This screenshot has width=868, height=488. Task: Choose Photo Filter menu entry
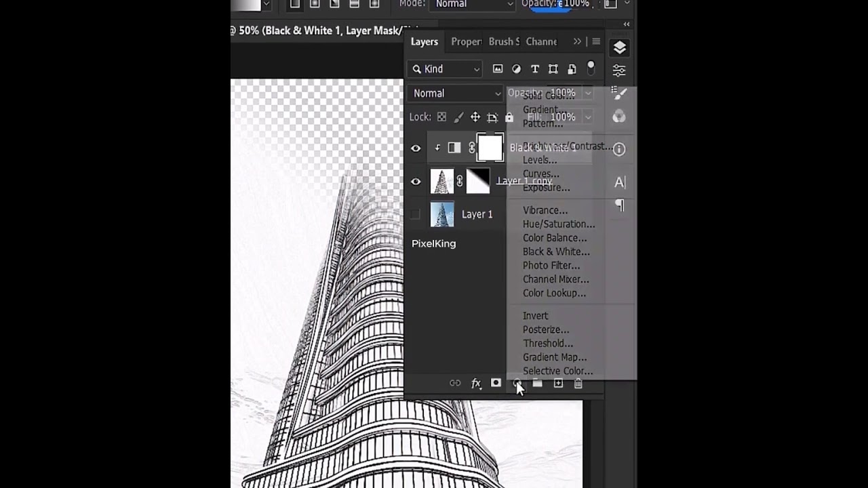551,266
